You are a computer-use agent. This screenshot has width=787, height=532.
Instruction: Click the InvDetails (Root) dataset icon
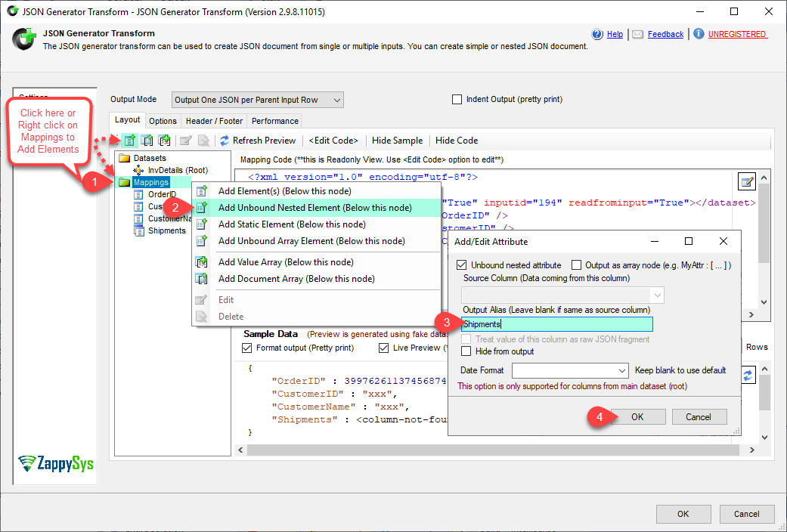pyautogui.click(x=138, y=171)
